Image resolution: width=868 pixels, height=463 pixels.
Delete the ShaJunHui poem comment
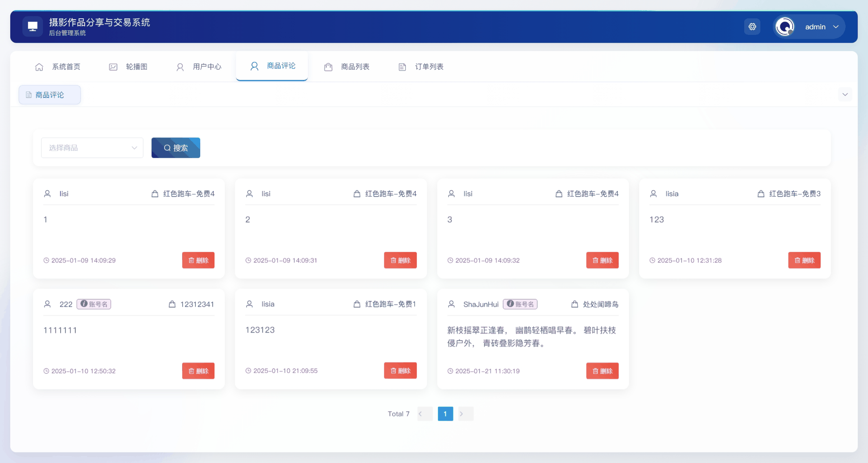tap(602, 371)
